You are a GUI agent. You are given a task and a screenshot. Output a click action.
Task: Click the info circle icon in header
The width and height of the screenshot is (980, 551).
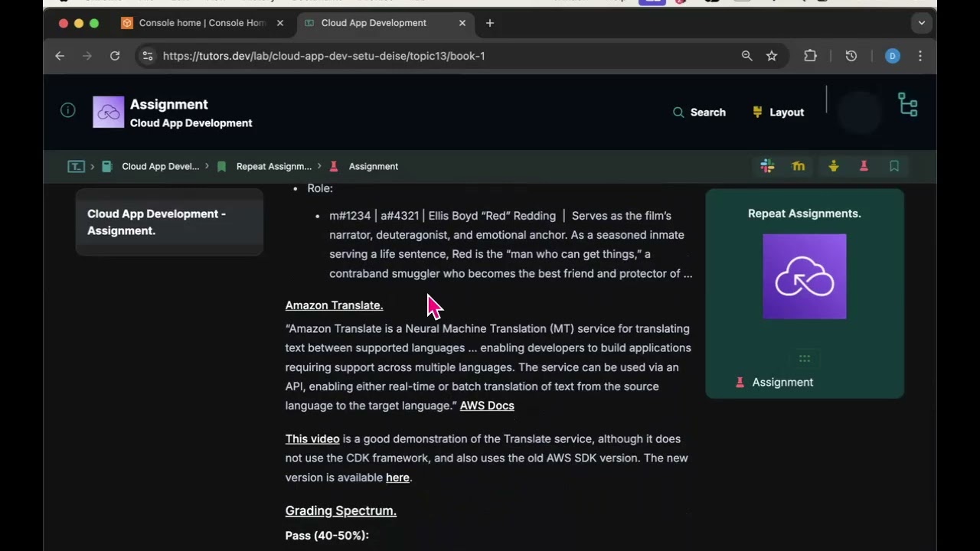pos(68,110)
